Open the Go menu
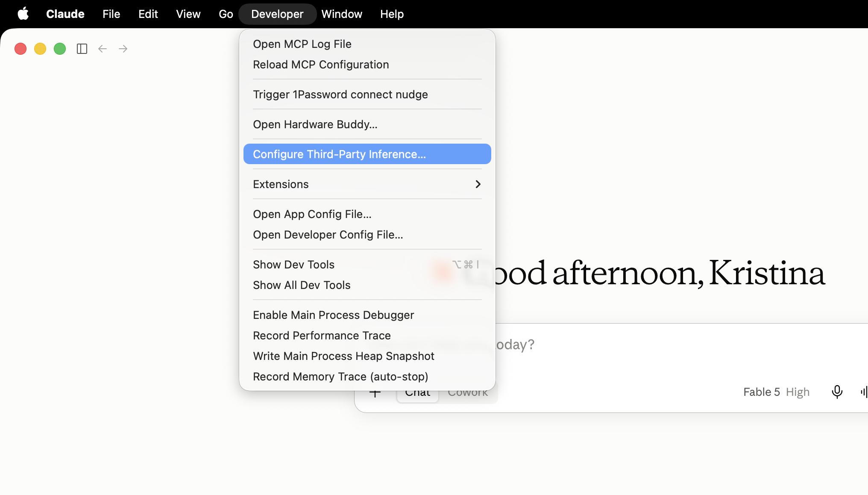Screen dimensions: 868x495 [226, 14]
